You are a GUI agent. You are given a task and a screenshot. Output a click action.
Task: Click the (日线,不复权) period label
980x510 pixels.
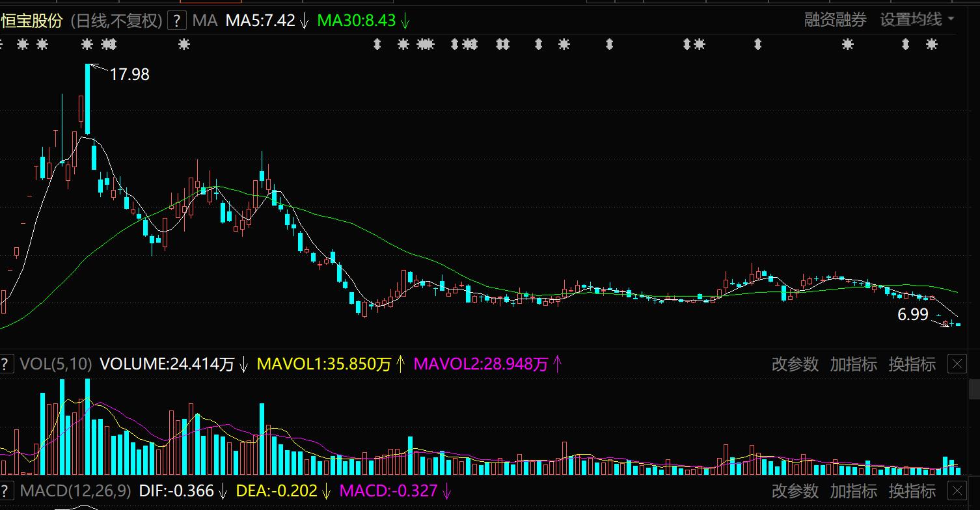[x=116, y=21]
